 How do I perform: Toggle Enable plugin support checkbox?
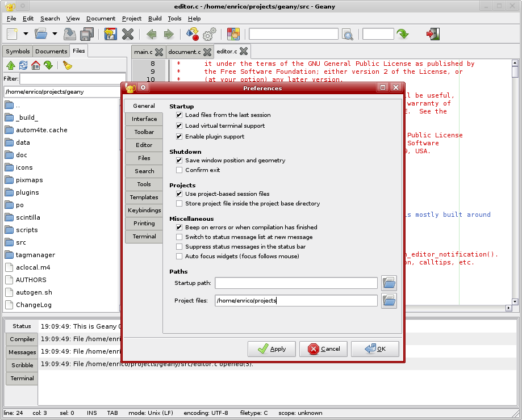click(x=179, y=137)
